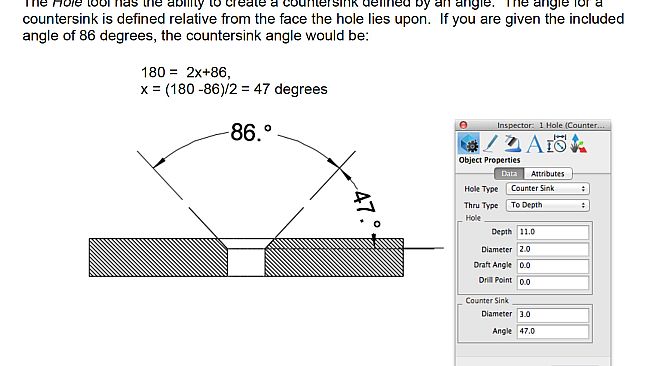Viewport: 654px width, 366px height.
Task: Select the Object Properties cube-and-gear icon
Action: [x=468, y=144]
